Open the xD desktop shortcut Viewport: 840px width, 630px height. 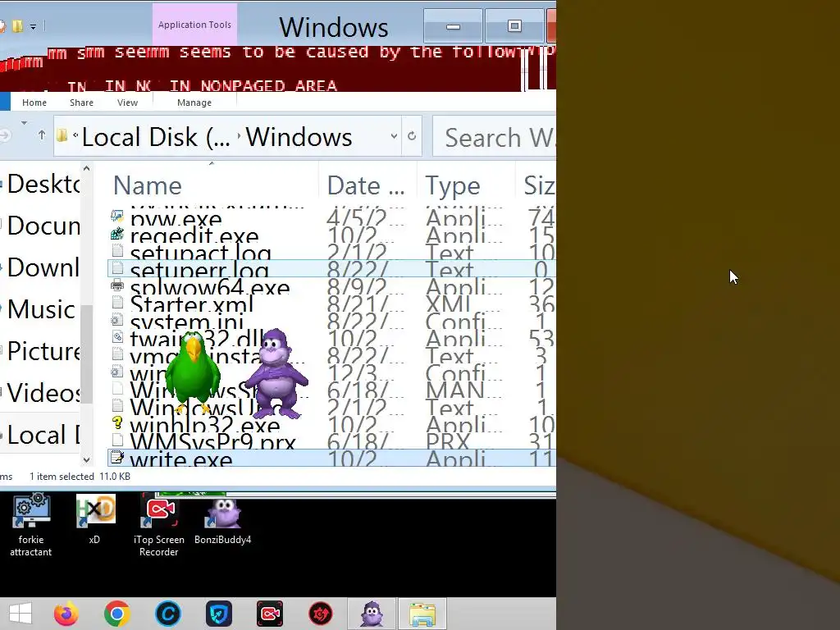click(95, 518)
